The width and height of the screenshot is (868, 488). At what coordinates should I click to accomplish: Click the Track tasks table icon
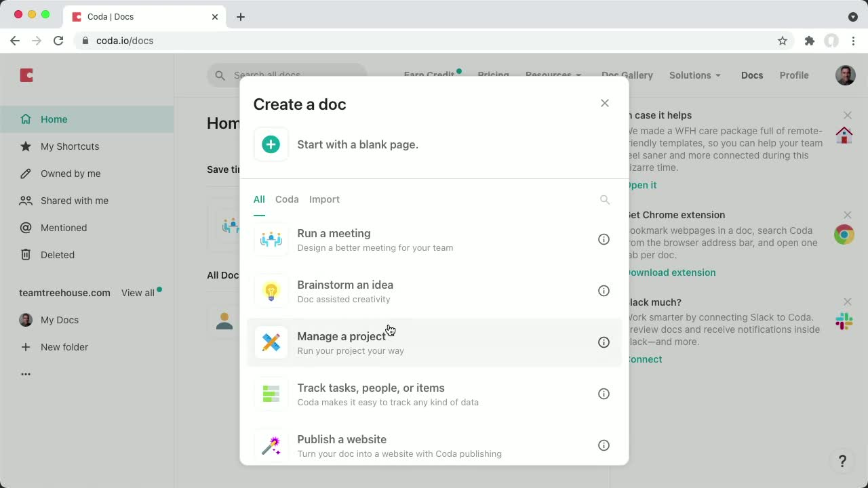click(271, 394)
